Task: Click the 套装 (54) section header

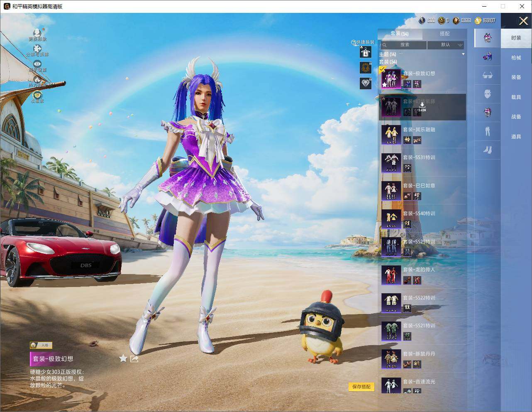Action: [x=388, y=62]
